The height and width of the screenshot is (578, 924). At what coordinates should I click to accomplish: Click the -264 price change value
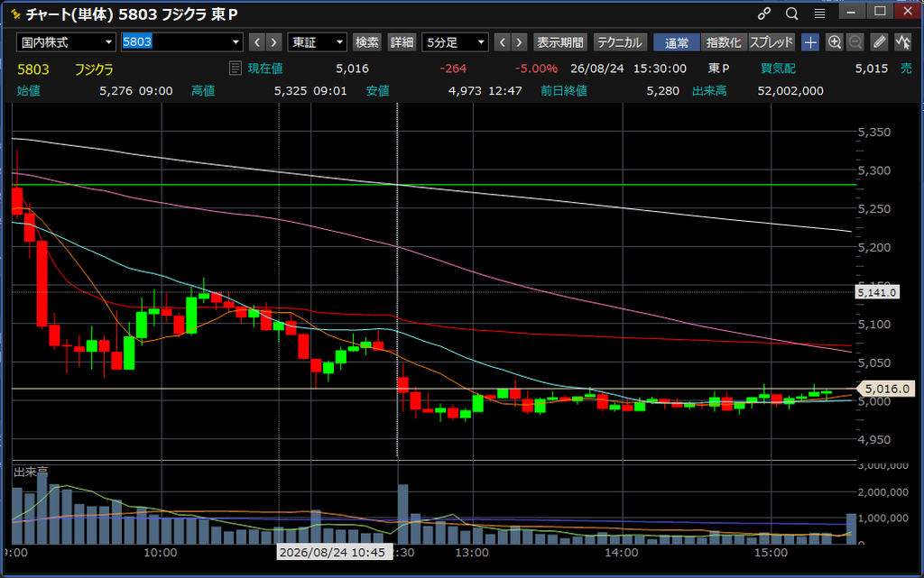[453, 69]
